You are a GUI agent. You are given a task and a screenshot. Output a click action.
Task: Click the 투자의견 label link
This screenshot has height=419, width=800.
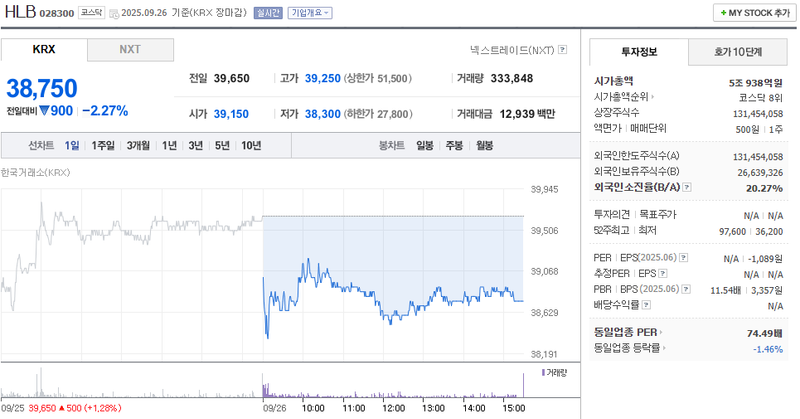coord(612,215)
